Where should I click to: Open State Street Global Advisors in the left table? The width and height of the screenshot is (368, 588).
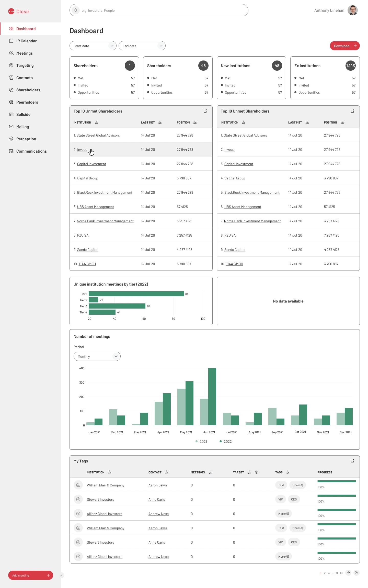point(98,135)
